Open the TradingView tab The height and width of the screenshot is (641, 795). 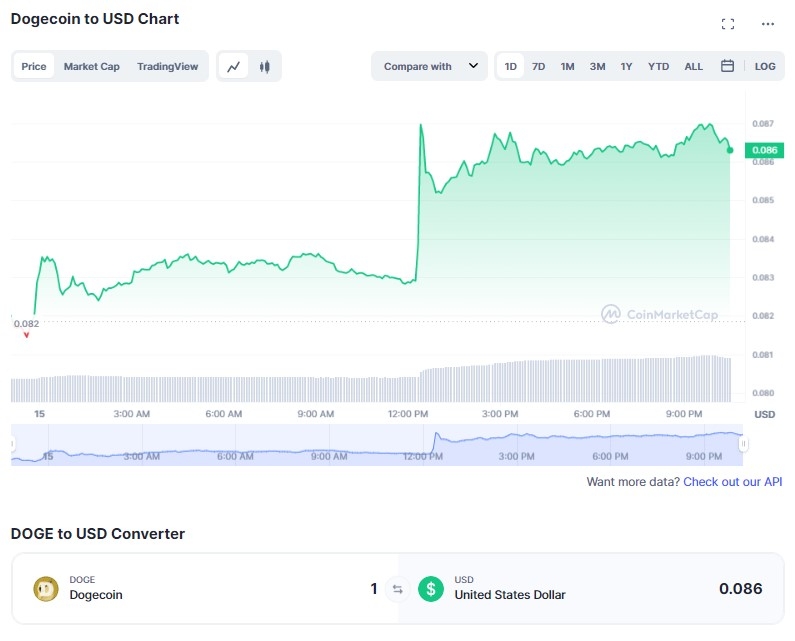167,66
